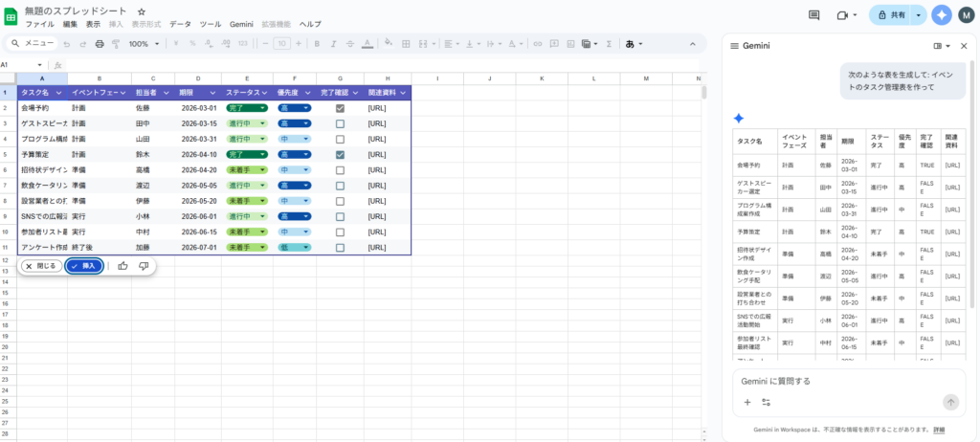Screen dimensions: 980x442
Task: Open the データ menu
Action: click(x=180, y=23)
